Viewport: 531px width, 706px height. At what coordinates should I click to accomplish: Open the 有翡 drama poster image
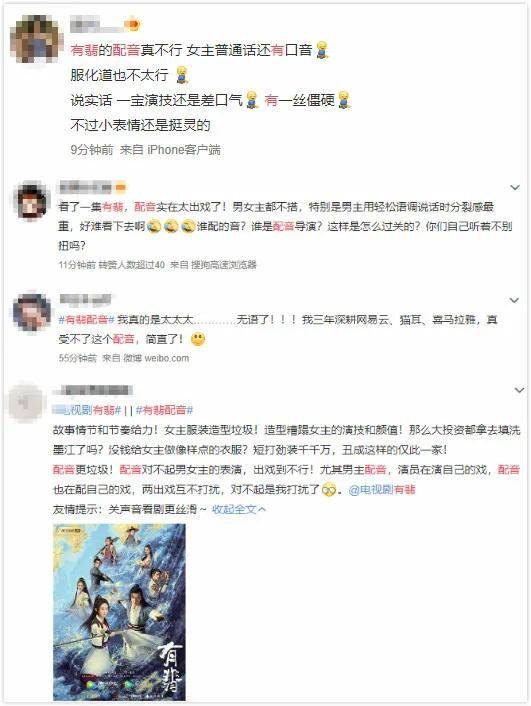pyautogui.click(x=119, y=612)
